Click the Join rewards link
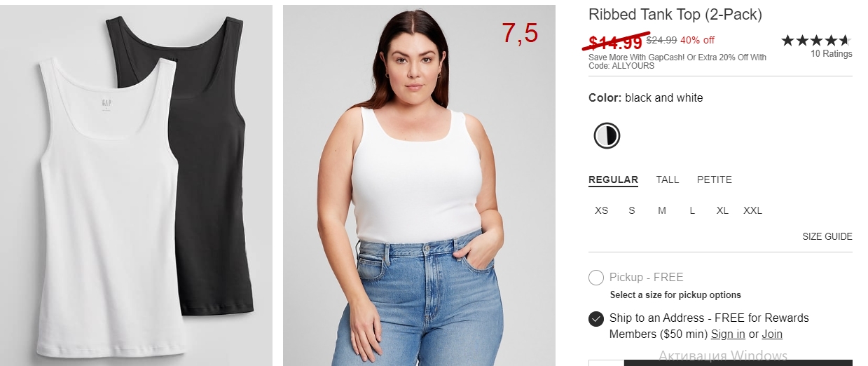Screen dimensions: 868x366 pyautogui.click(x=772, y=334)
